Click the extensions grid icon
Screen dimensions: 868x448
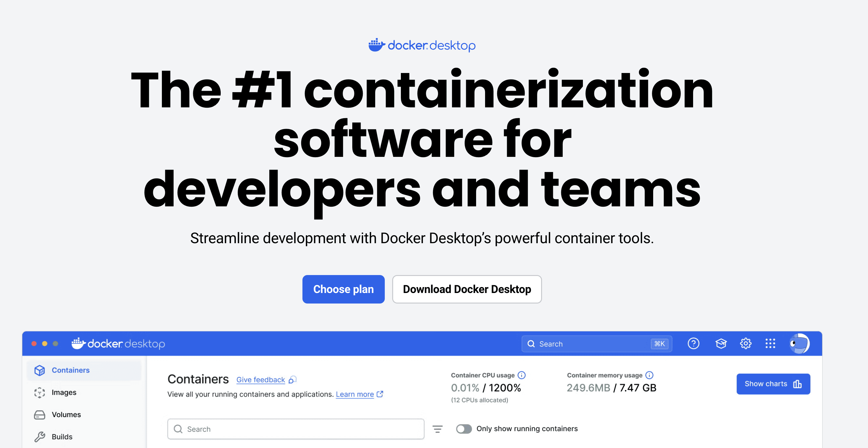pyautogui.click(x=770, y=343)
